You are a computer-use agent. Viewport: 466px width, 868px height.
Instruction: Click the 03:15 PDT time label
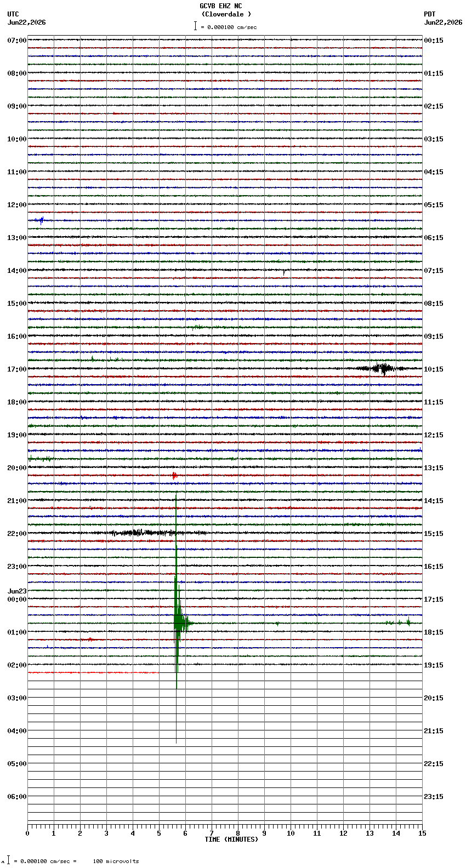pyautogui.click(x=434, y=139)
